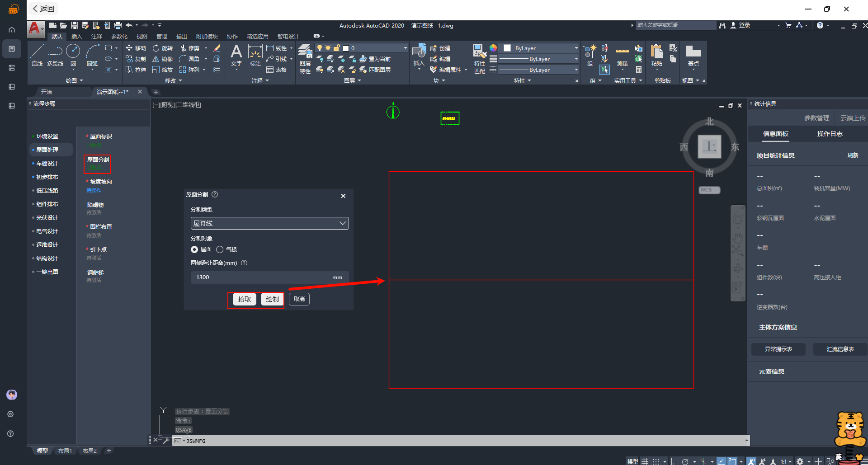Open the 分割类型 dropdown showing 屋脊线
This screenshot has height=465, width=868.
(269, 223)
